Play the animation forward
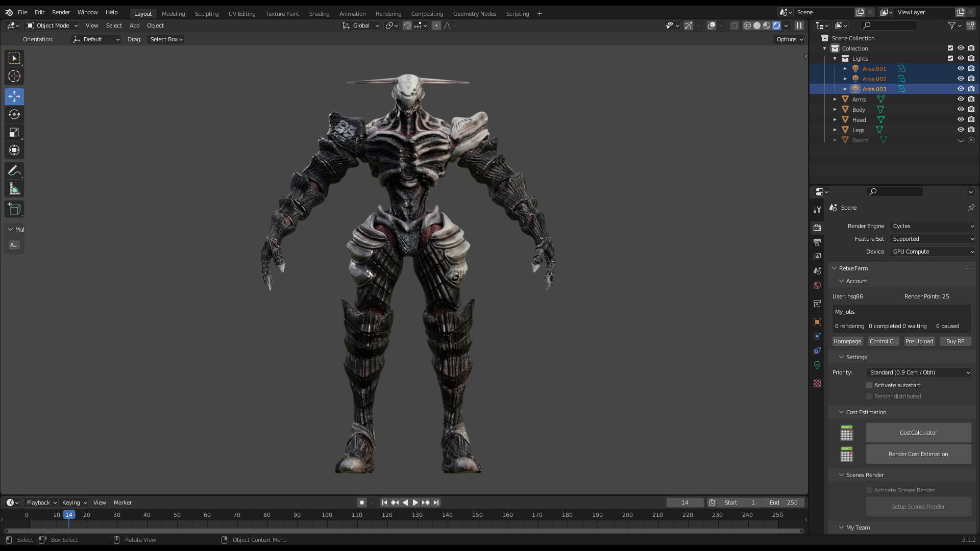Screen dimensions: 980x551 [415, 503]
